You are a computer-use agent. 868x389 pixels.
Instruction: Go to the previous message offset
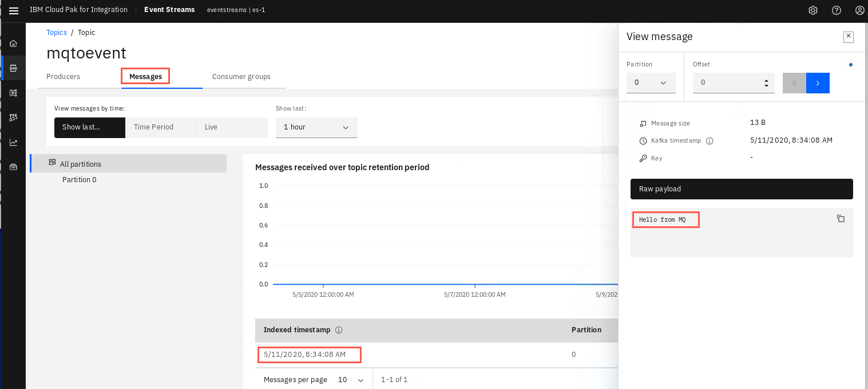pyautogui.click(x=794, y=83)
